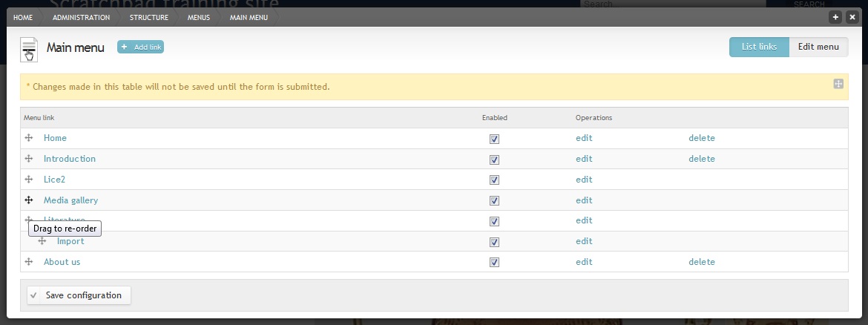Click the drag handle beside Import
This screenshot has width=868, height=325.
pos(42,241)
